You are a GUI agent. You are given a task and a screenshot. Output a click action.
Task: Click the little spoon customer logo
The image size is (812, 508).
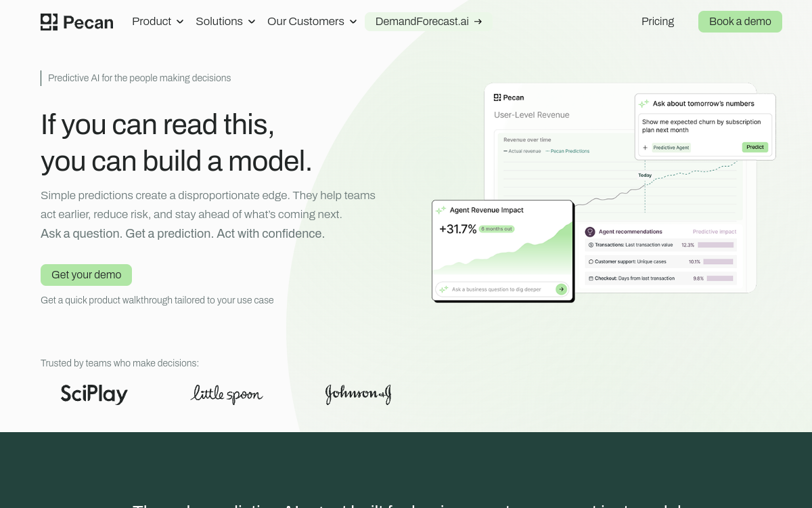tap(227, 394)
